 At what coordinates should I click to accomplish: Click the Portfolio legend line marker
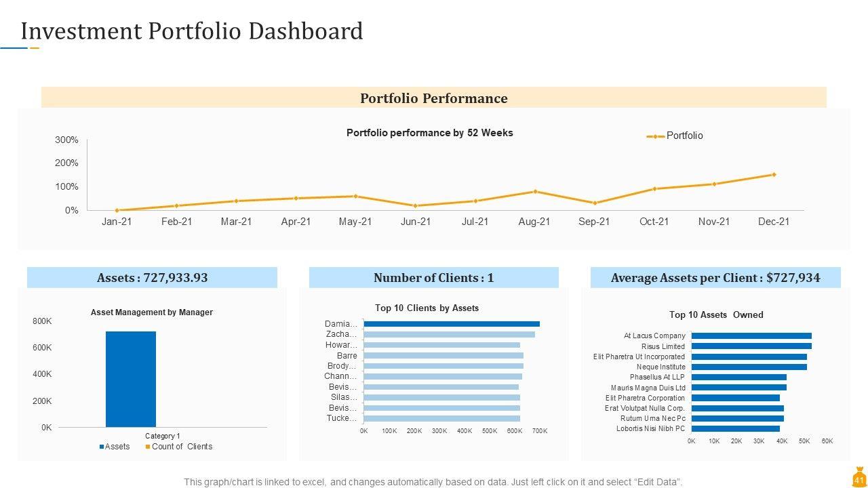click(x=655, y=136)
